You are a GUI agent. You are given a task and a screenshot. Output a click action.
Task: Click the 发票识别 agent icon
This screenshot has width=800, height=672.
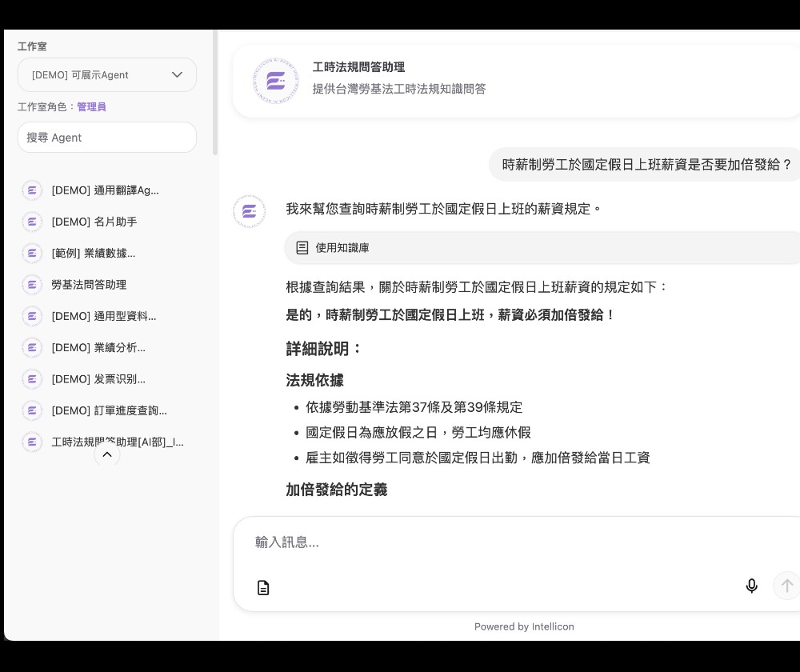click(32, 378)
